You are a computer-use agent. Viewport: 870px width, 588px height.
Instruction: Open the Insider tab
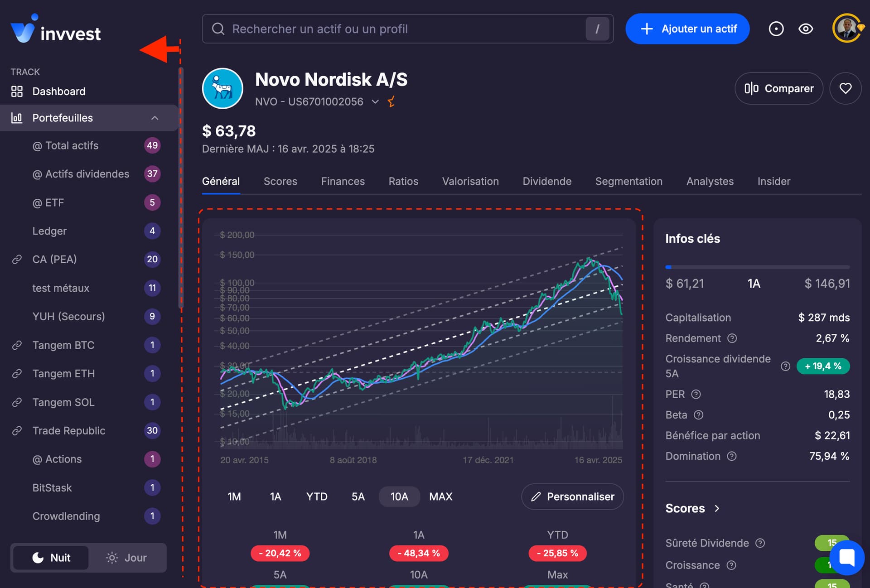(774, 181)
